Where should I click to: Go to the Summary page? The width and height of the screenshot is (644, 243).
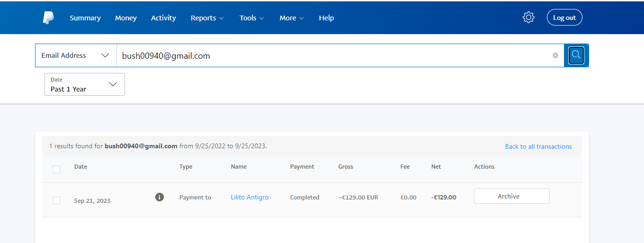[85, 18]
